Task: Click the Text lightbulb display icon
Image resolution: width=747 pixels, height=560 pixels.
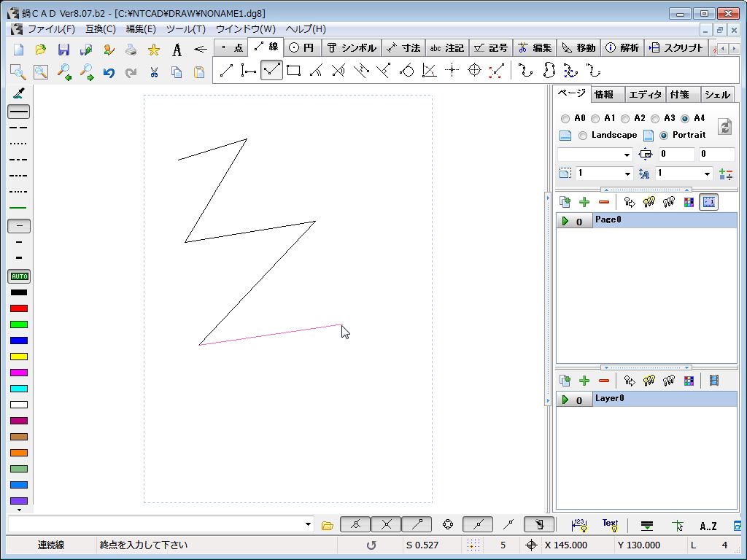Action: tap(610, 525)
